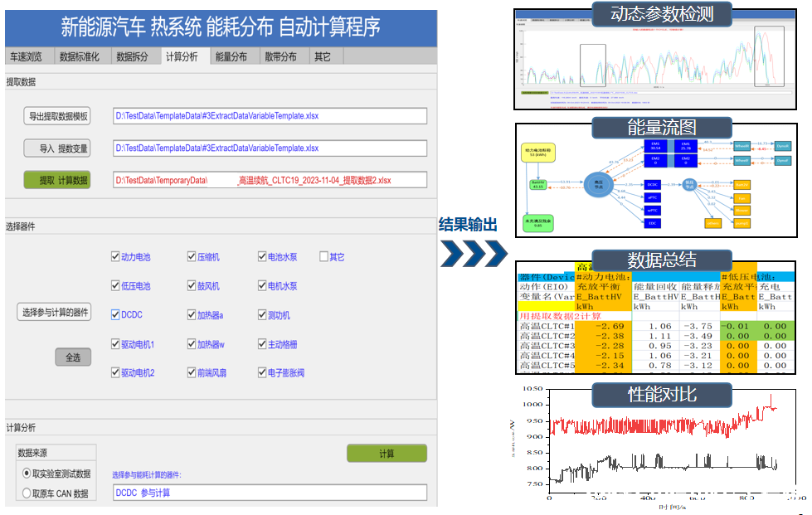Open the 数据标准化 tab
This screenshot has width=812, height=515.
pyautogui.click(x=80, y=56)
